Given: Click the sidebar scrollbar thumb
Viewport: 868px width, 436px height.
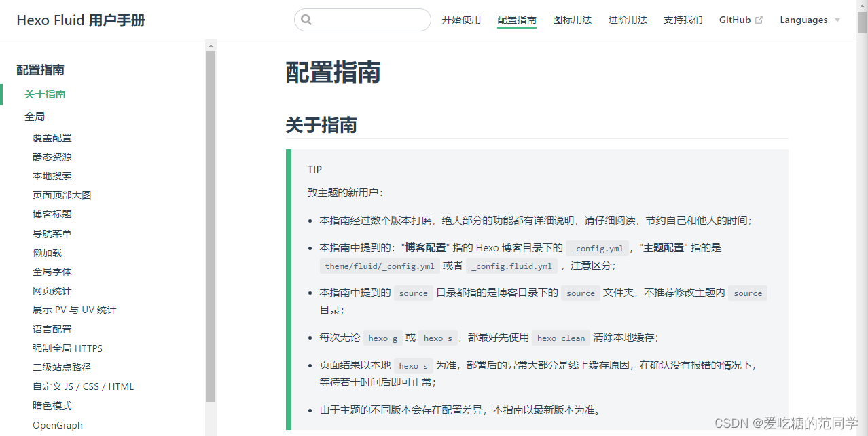Looking at the screenshot, I should pyautogui.click(x=211, y=226).
